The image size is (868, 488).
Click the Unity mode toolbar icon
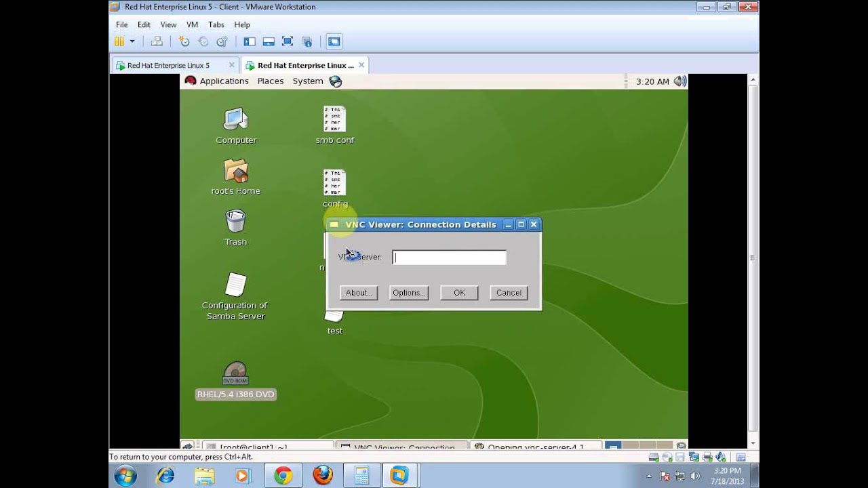point(307,41)
